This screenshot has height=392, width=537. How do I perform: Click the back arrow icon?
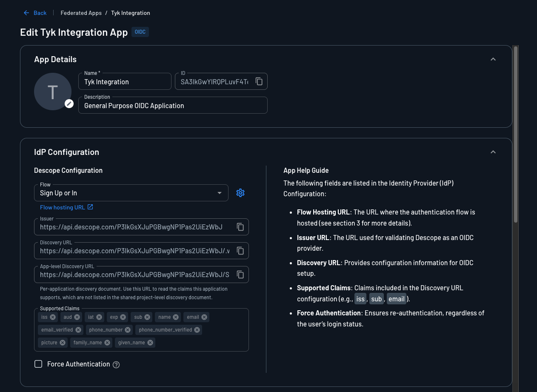coord(27,13)
